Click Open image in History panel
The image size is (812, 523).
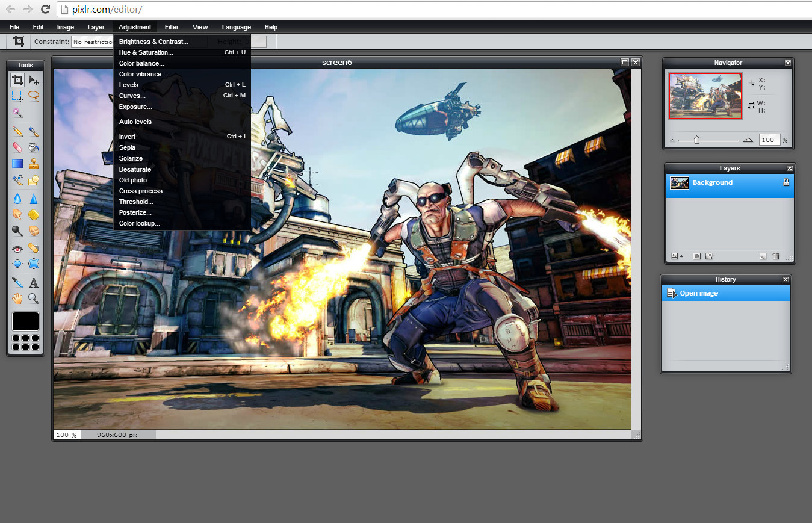(x=699, y=294)
